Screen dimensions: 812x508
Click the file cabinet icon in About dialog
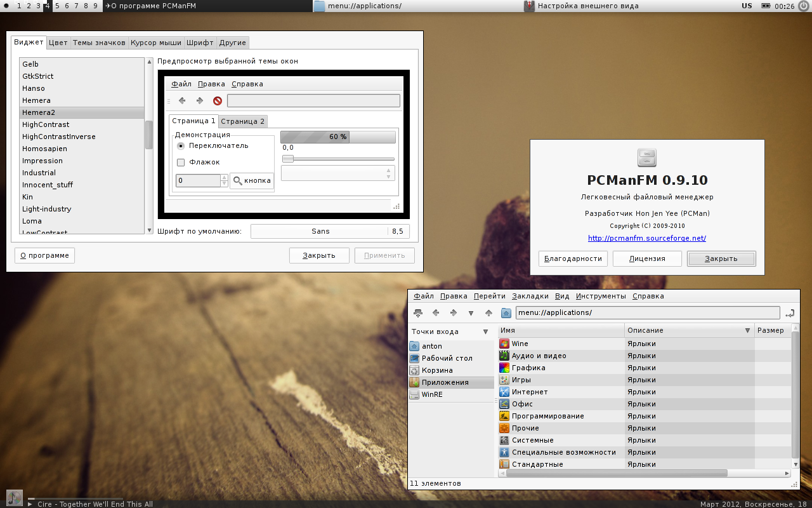[647, 157]
